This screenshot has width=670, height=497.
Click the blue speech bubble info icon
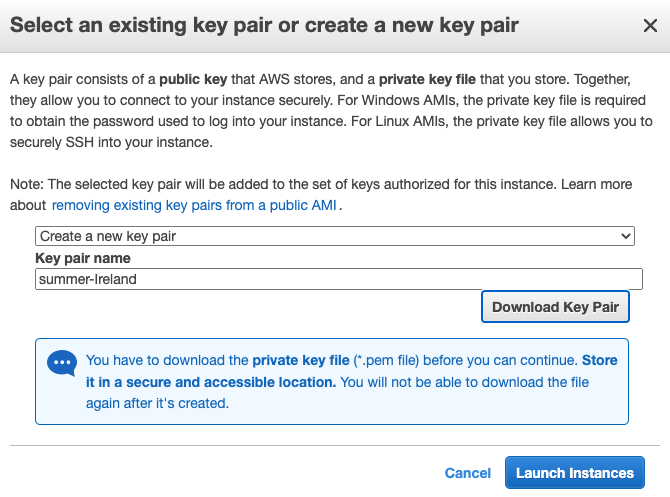[x=62, y=363]
